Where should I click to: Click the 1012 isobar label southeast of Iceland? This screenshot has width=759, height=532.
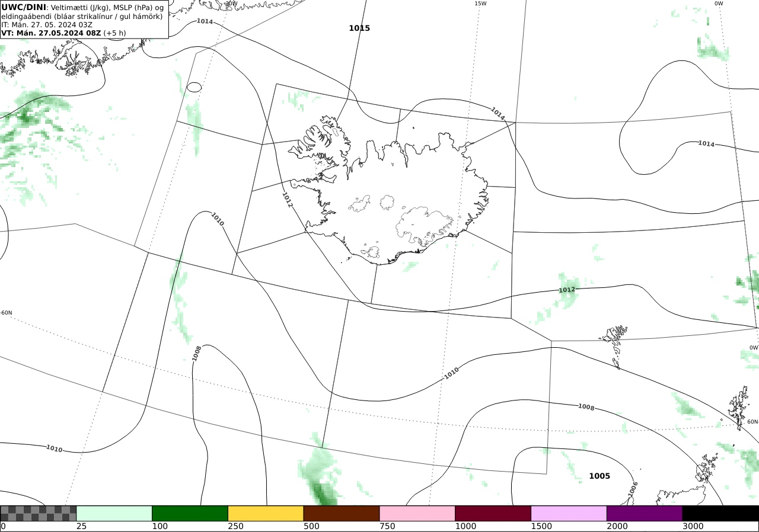[567, 290]
